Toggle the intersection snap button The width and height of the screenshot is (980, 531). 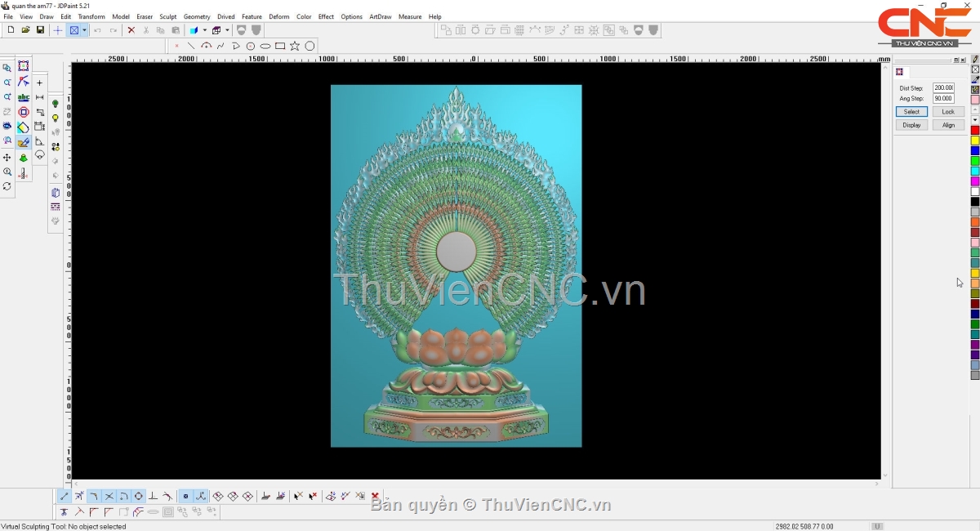click(109, 496)
